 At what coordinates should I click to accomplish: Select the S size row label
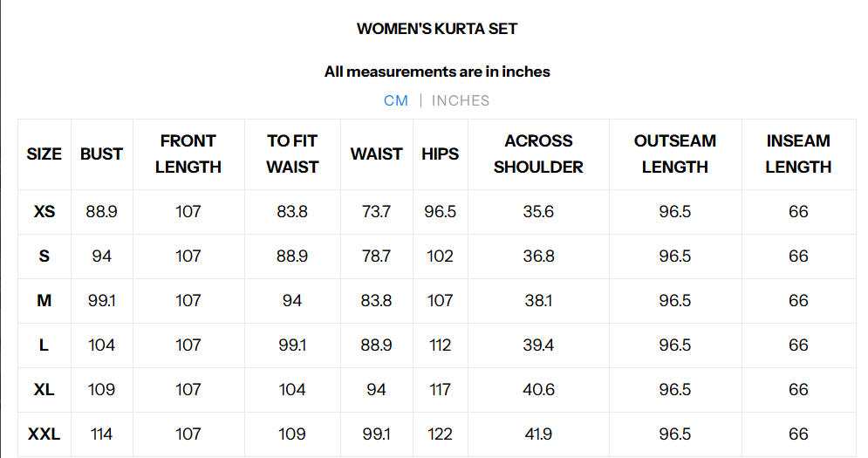coord(44,256)
